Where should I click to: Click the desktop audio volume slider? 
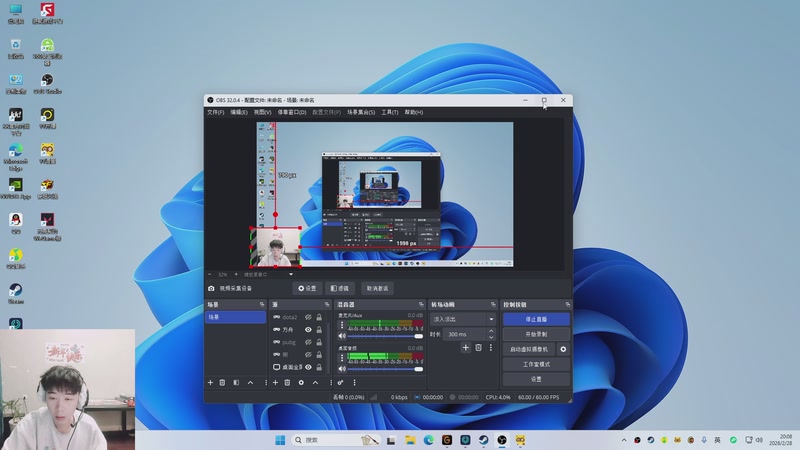pos(385,369)
